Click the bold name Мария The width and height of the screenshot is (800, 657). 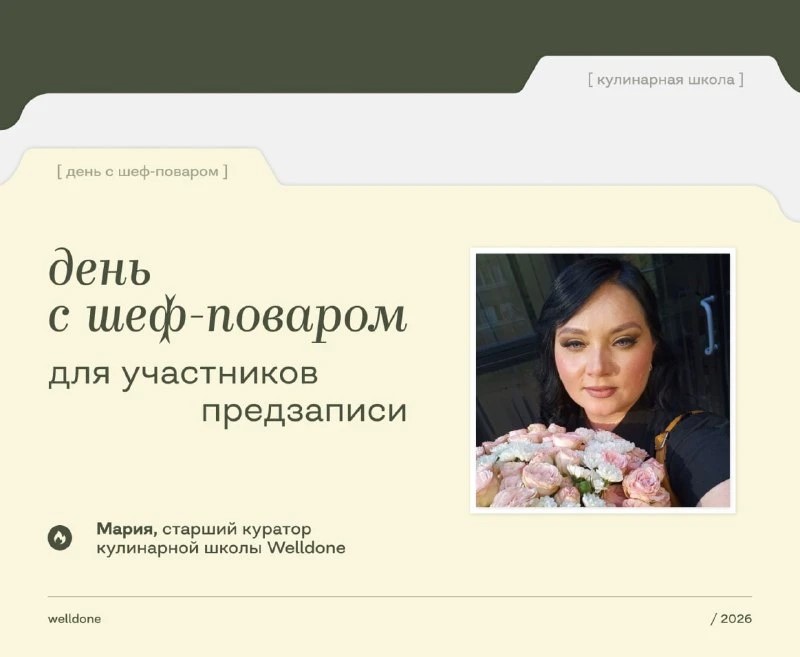[x=127, y=529]
